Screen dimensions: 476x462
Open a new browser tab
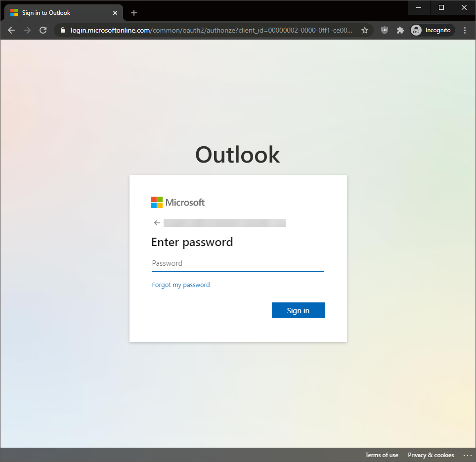[x=134, y=13]
